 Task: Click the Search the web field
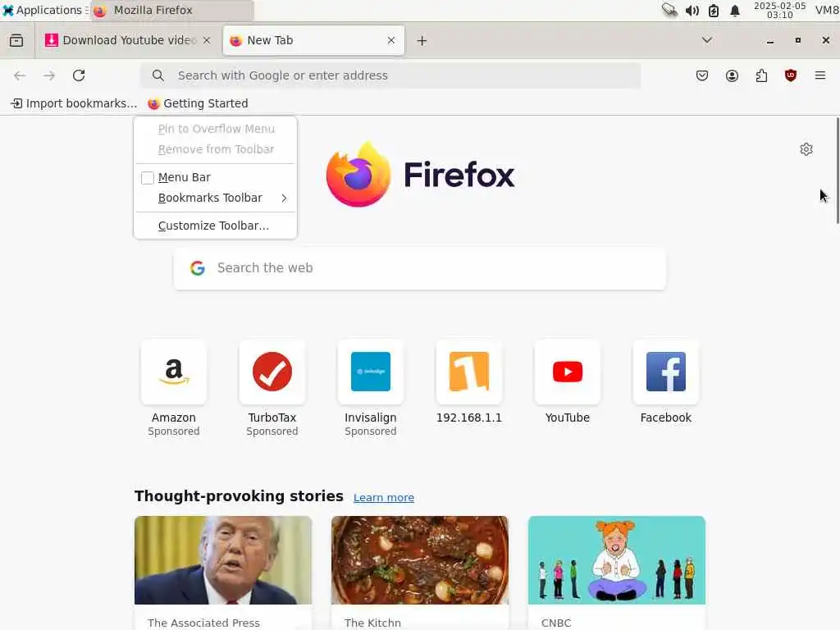pos(419,268)
